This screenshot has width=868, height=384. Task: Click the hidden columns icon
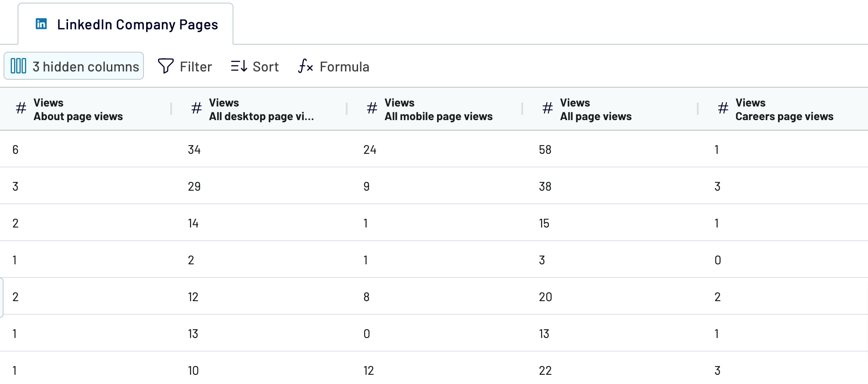coord(18,66)
